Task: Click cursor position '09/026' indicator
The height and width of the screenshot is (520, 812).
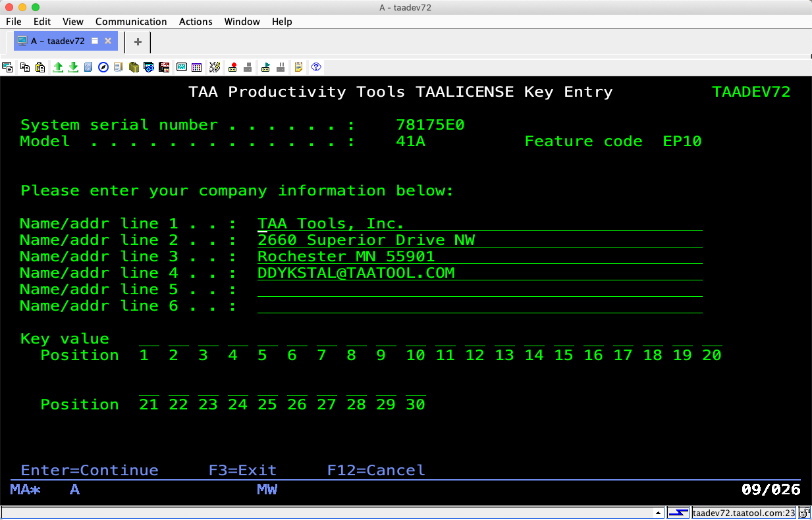Action: [x=771, y=489]
